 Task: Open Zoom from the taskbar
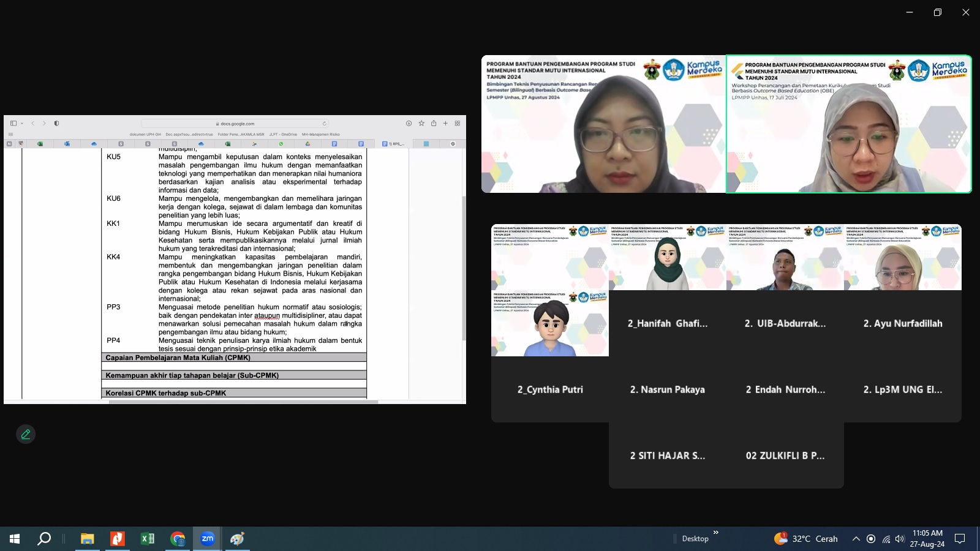pos(208,539)
